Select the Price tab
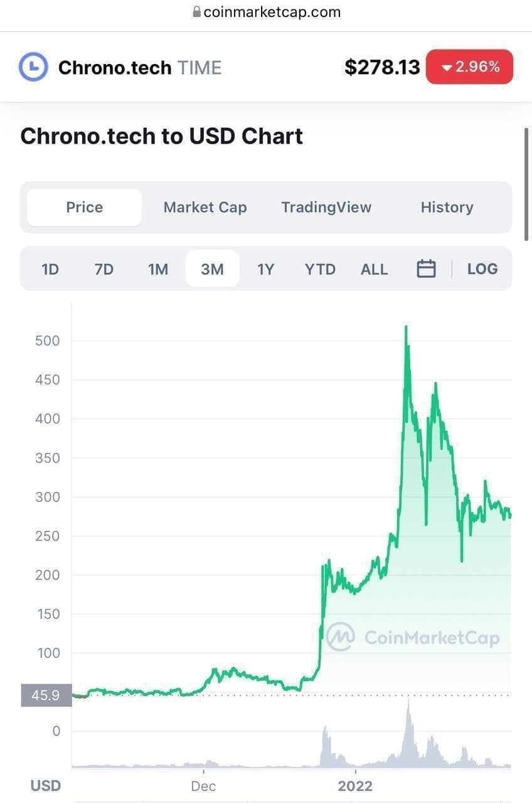The width and height of the screenshot is (532, 803). (85, 207)
